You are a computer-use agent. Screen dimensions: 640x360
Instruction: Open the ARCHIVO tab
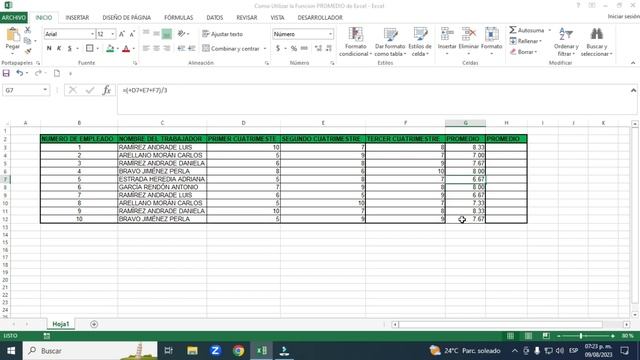pyautogui.click(x=13, y=18)
